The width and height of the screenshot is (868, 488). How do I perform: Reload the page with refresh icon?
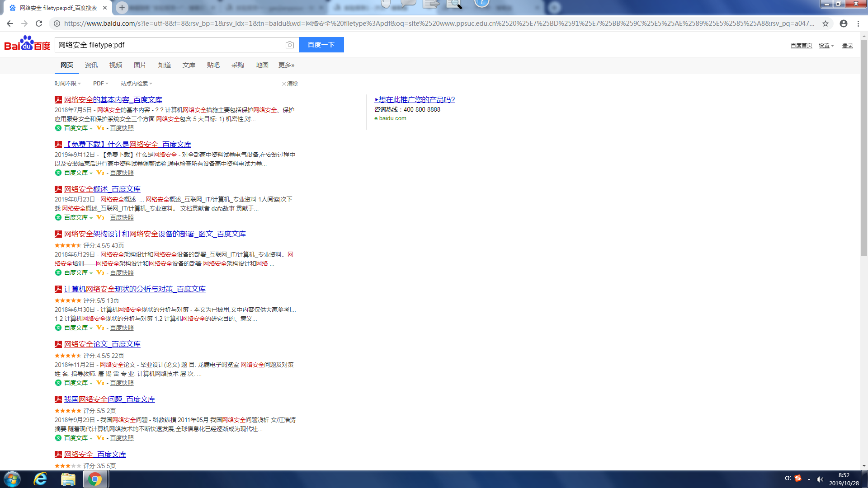click(x=39, y=23)
